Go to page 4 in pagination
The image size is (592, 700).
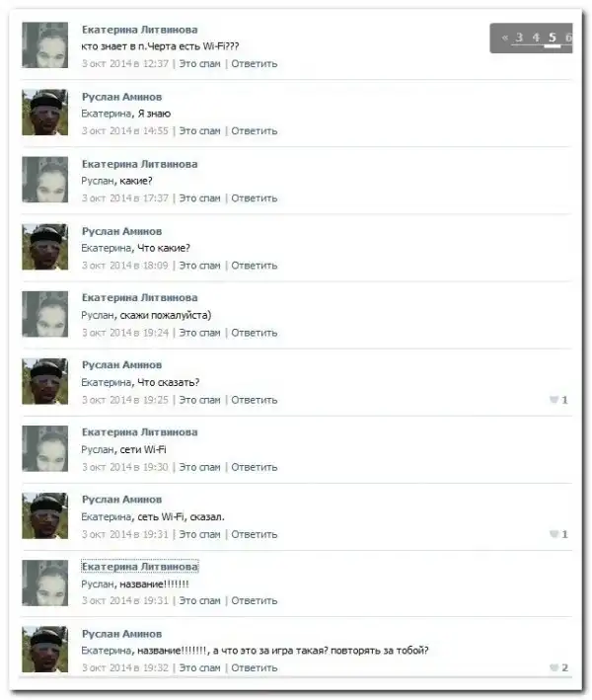point(536,38)
